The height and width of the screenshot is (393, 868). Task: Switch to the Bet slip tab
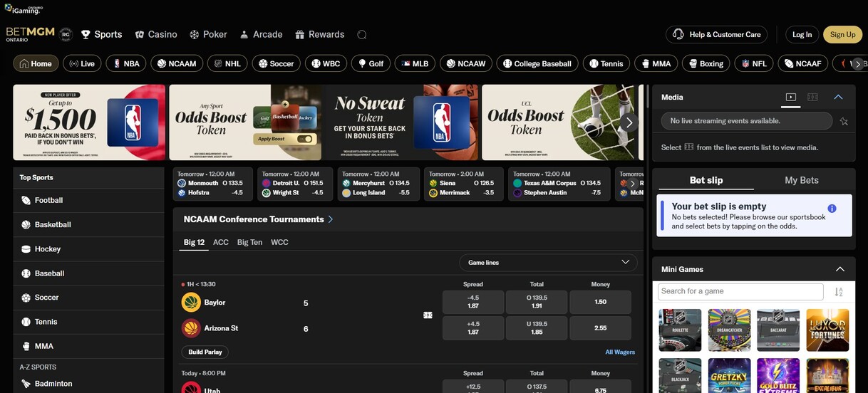(x=706, y=180)
